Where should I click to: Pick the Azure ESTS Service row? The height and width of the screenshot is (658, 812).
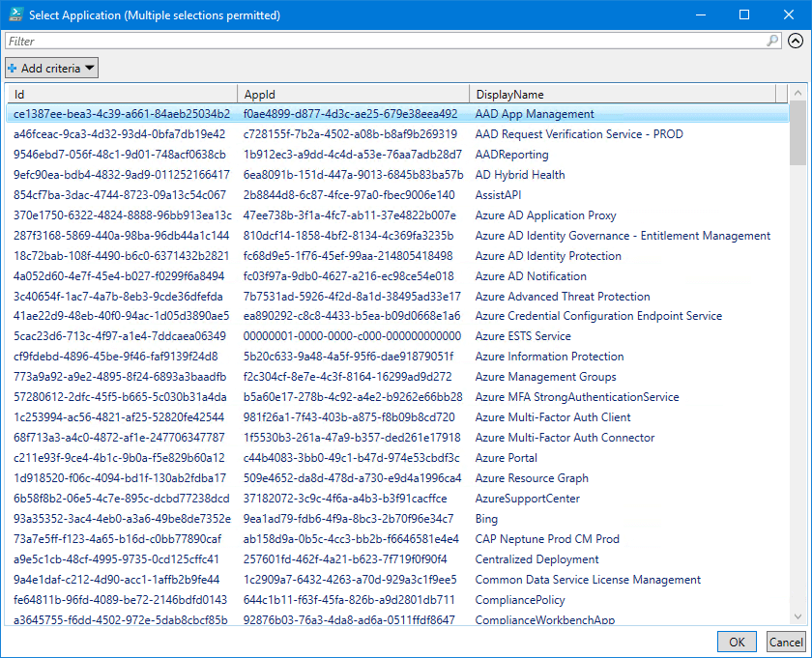523,336
